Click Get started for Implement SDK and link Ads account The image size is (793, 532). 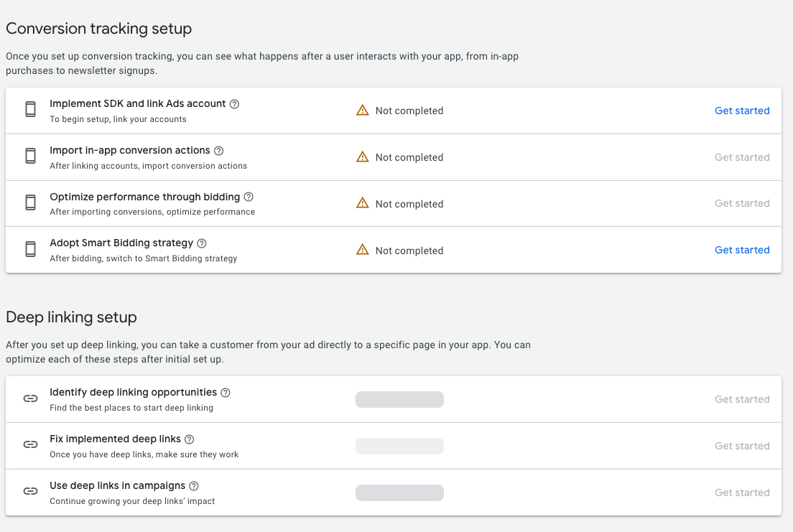click(x=742, y=111)
